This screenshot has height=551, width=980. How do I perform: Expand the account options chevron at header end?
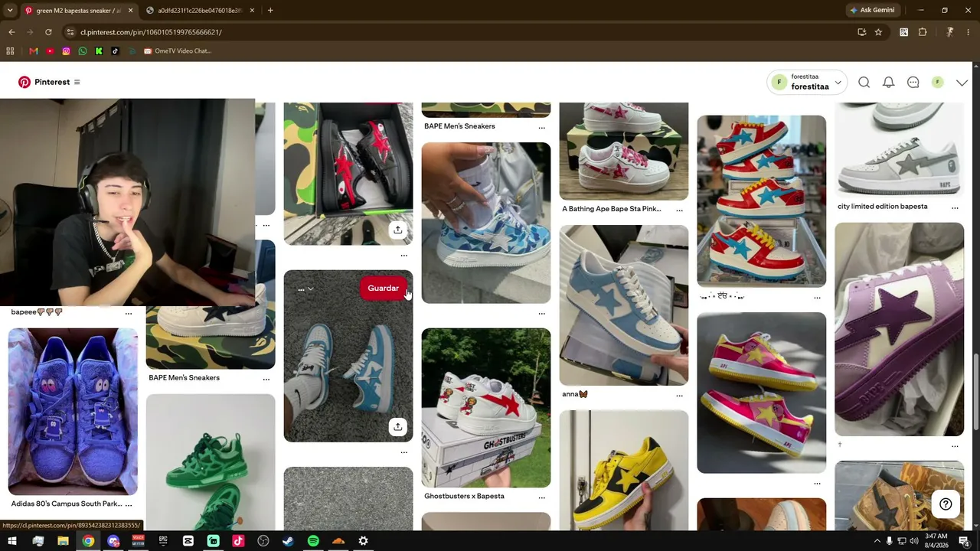[962, 83]
